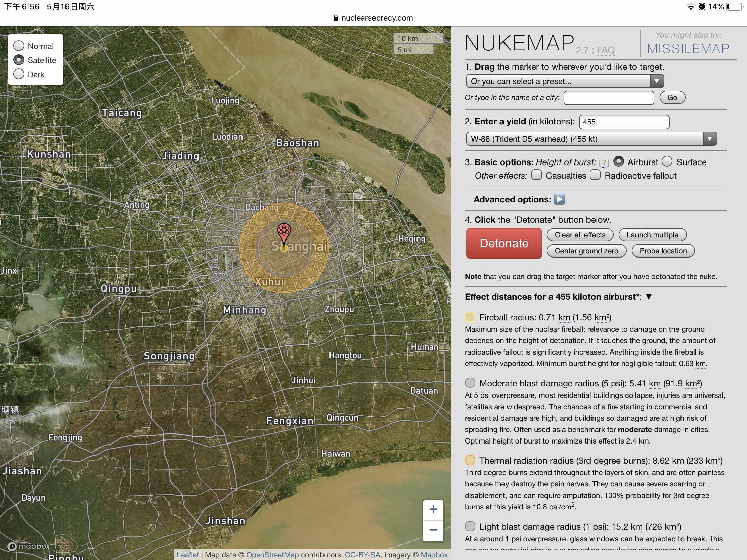Click Center ground zero button
This screenshot has width=747, height=560.
[586, 251]
